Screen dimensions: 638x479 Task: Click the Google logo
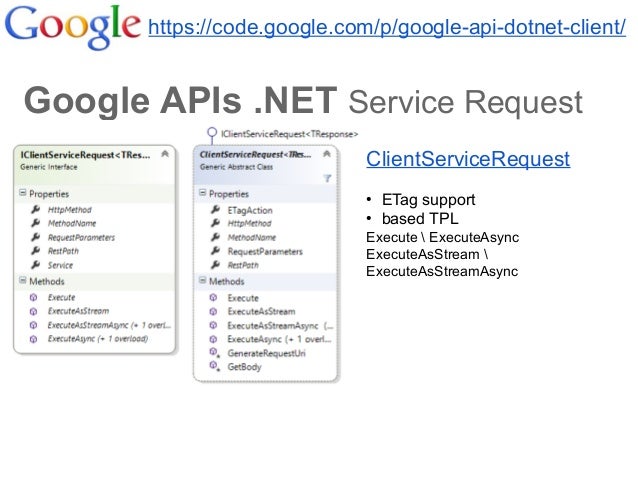[72, 26]
